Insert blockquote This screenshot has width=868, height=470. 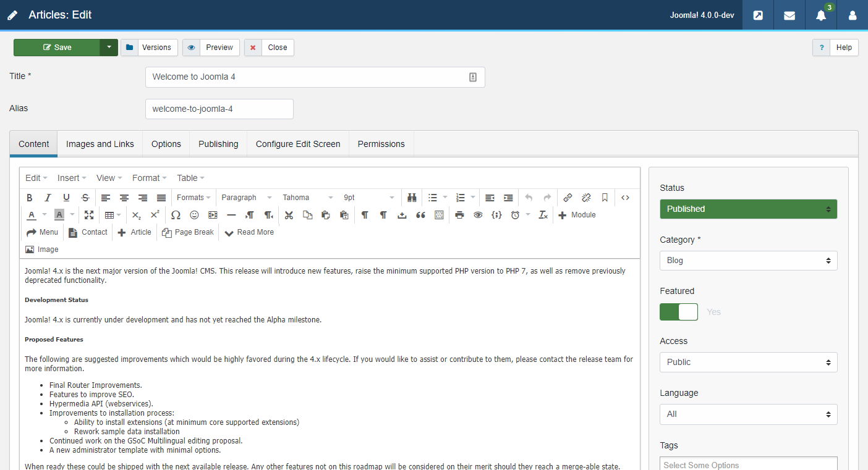coord(420,215)
